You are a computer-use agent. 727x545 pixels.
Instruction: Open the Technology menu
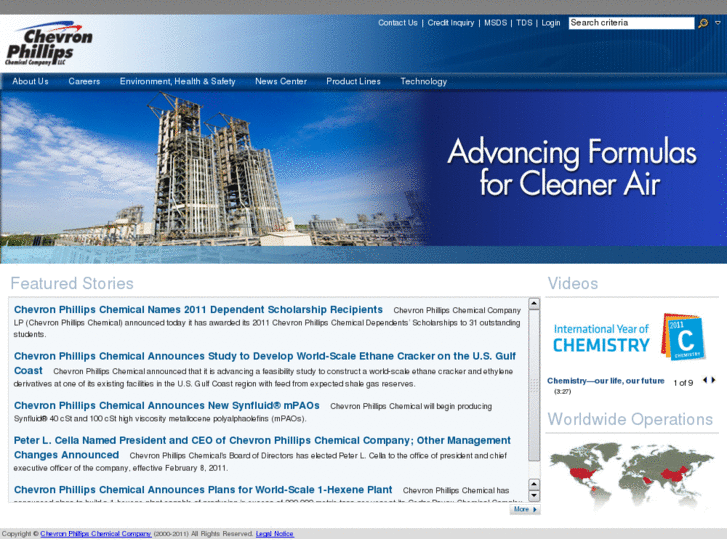tap(423, 81)
